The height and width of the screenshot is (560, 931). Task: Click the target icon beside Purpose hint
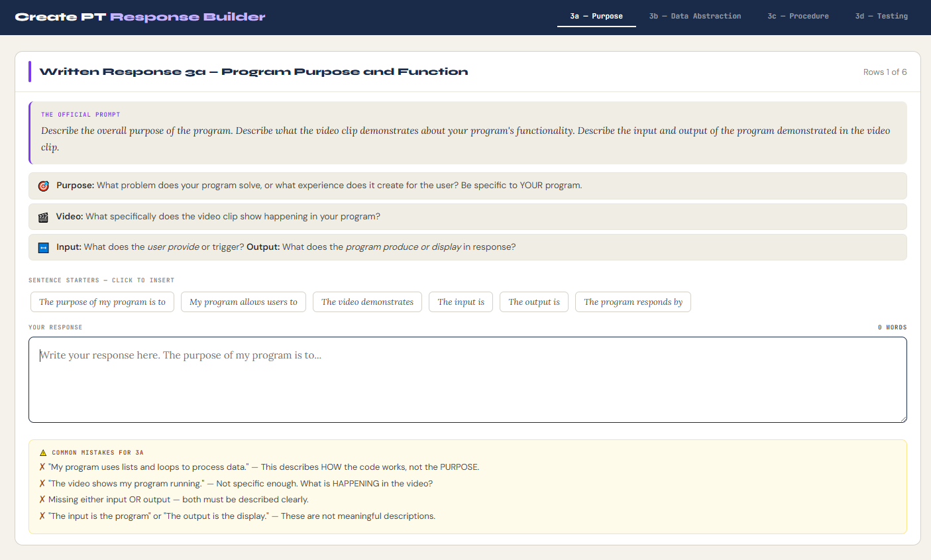pos(44,186)
